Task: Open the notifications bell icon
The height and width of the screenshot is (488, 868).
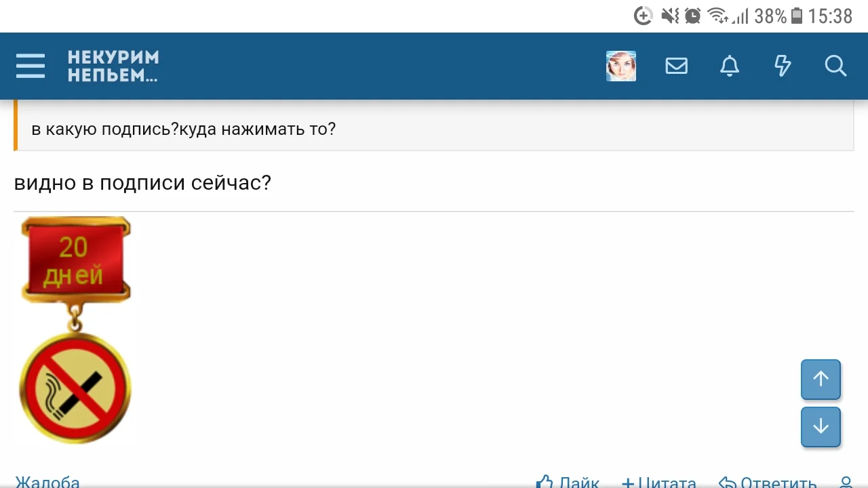Action: click(x=729, y=66)
